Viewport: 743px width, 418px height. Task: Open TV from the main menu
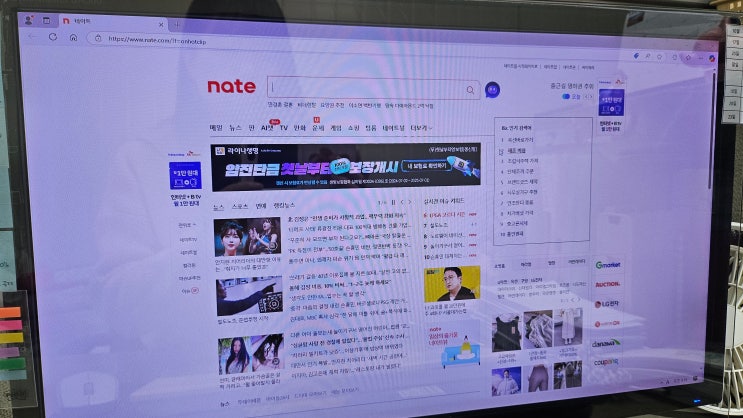[284, 127]
